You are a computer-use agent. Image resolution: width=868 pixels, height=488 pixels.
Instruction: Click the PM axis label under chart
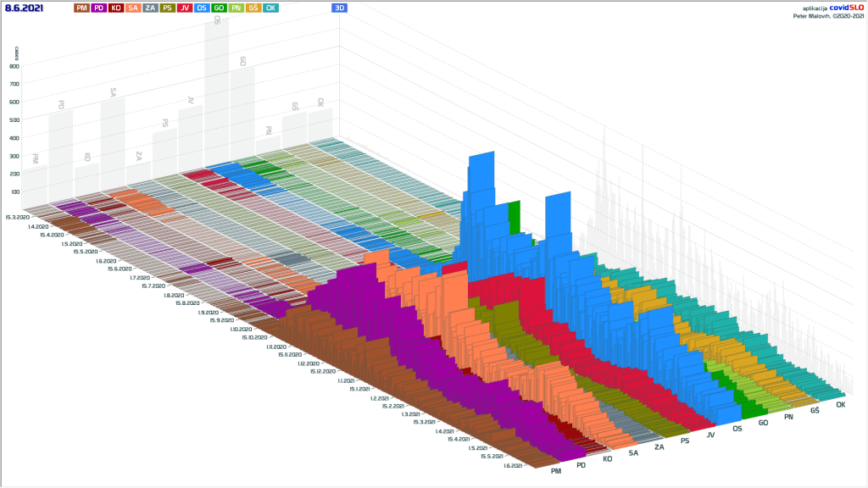coord(556,470)
